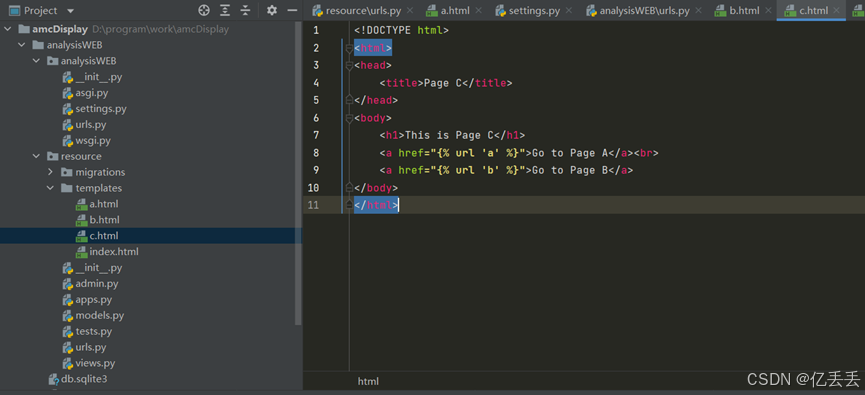Click the templates folder icon
865x395 pixels.
67,188
